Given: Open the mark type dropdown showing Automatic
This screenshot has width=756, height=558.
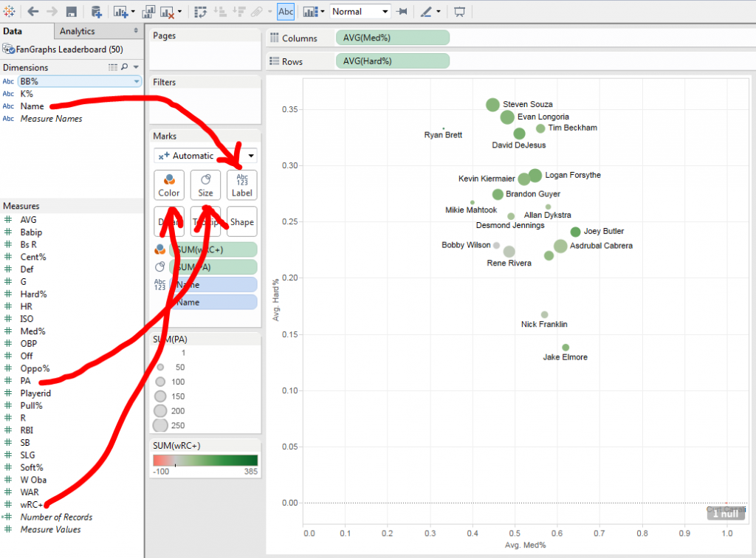Looking at the screenshot, I should pyautogui.click(x=205, y=156).
